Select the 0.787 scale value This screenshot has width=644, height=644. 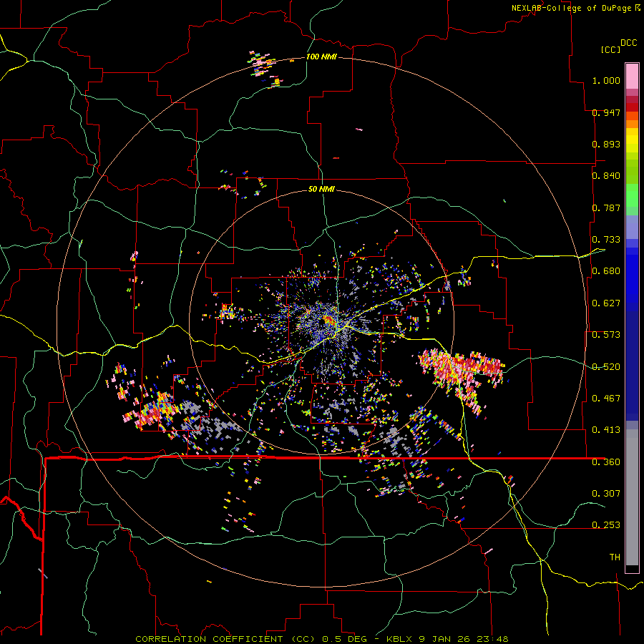[606, 208]
